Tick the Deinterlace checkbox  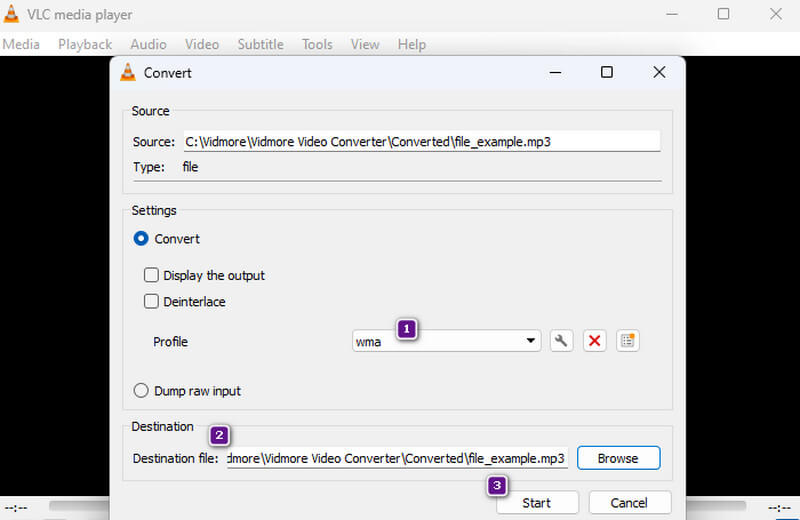(151, 301)
